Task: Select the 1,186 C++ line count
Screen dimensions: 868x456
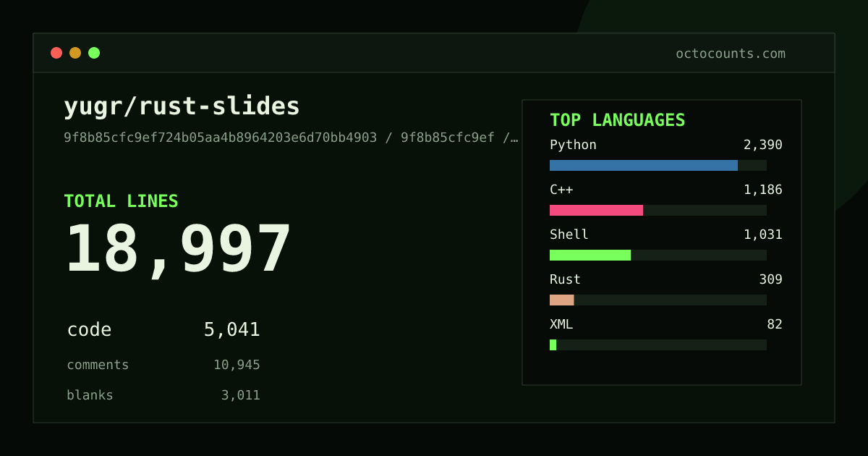Action: pyautogui.click(x=763, y=190)
